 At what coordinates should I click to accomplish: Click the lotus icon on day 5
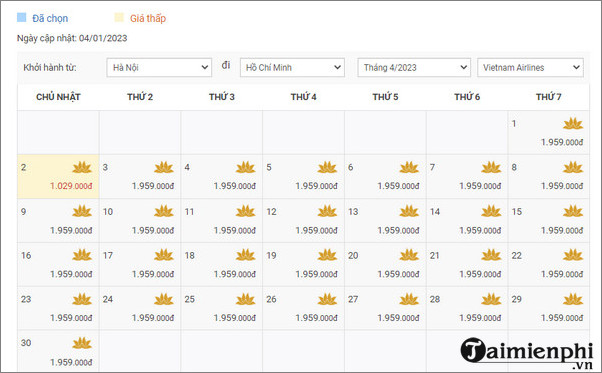[x=327, y=167]
